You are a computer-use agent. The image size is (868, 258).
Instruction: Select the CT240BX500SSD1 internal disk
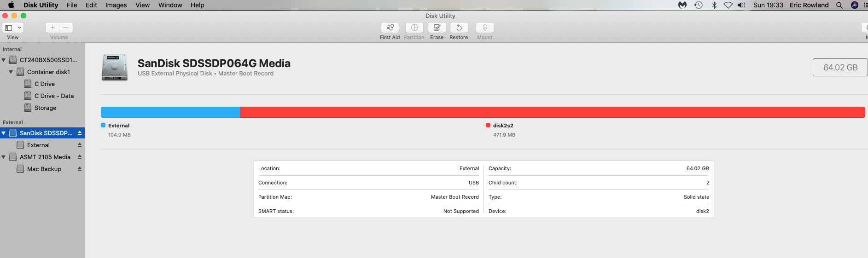[42, 60]
